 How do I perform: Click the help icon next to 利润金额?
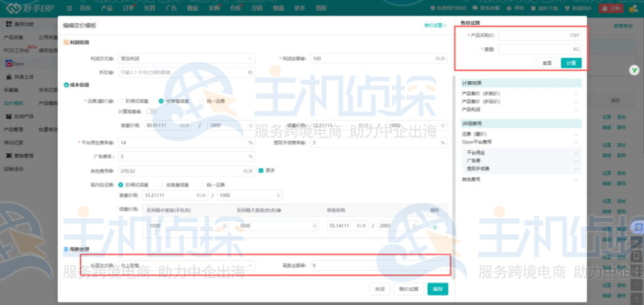pyautogui.click(x=304, y=58)
